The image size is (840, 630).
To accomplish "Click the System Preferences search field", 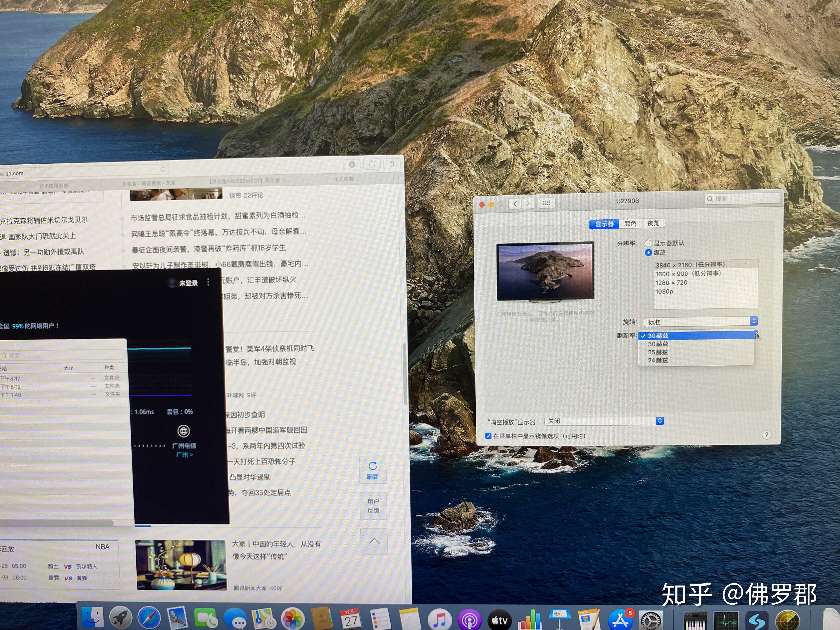I will coord(742,199).
